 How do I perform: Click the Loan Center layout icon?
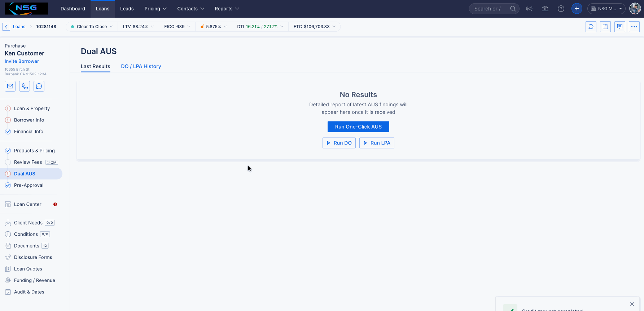pyautogui.click(x=8, y=204)
